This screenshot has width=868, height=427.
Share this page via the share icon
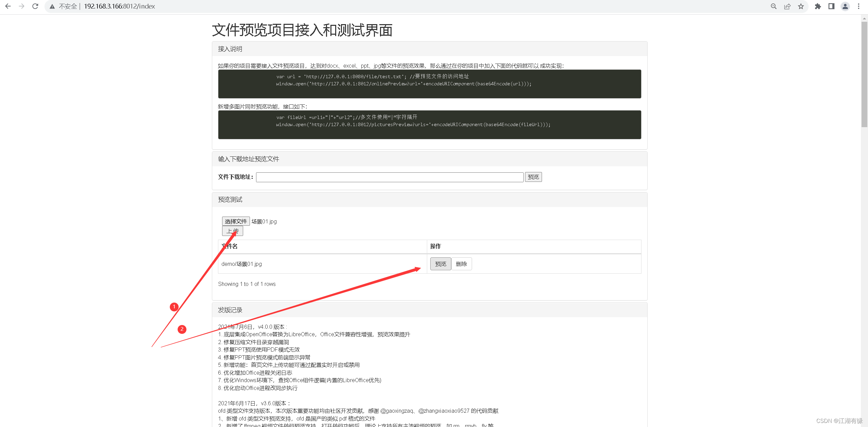pyautogui.click(x=787, y=6)
